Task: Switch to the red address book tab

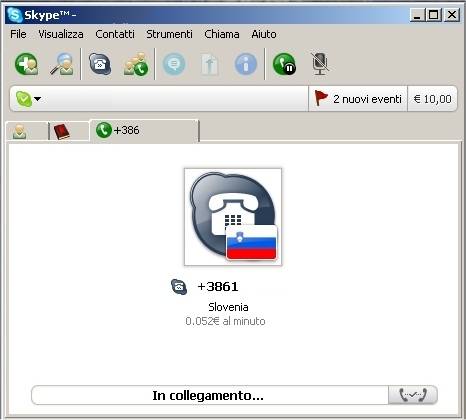Action: click(69, 132)
